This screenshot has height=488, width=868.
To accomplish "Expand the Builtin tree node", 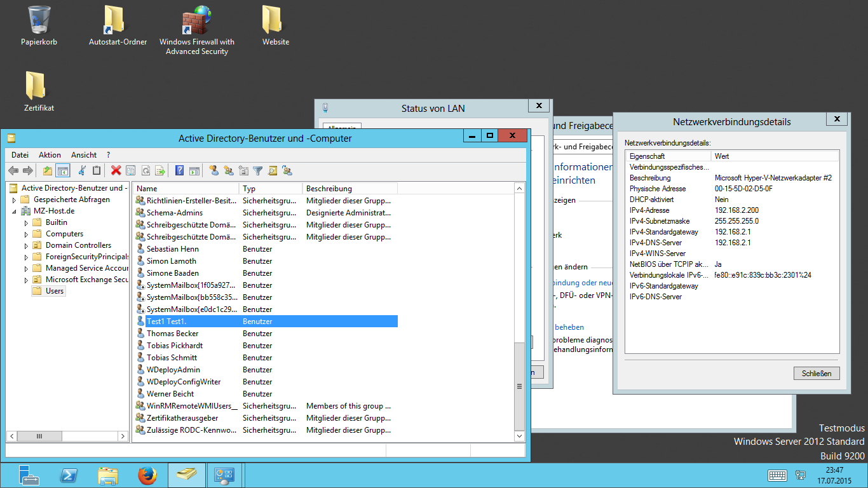I will click(x=26, y=223).
